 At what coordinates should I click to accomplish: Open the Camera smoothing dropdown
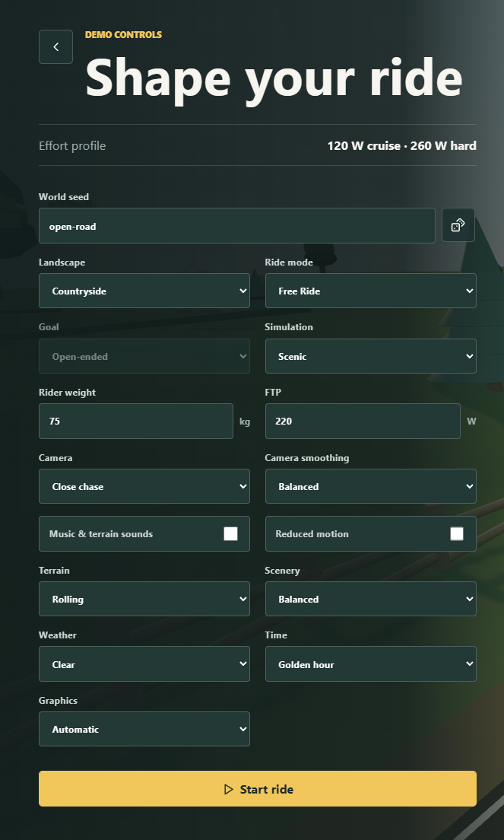[x=371, y=486]
